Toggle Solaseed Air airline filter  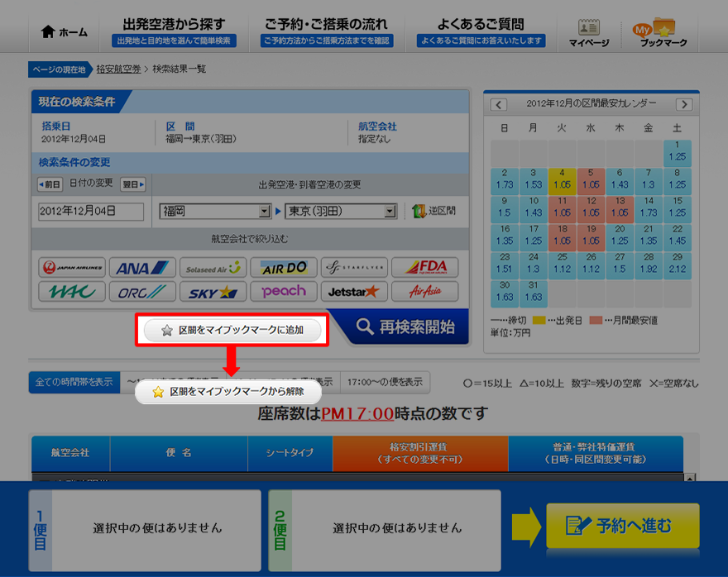(213, 268)
